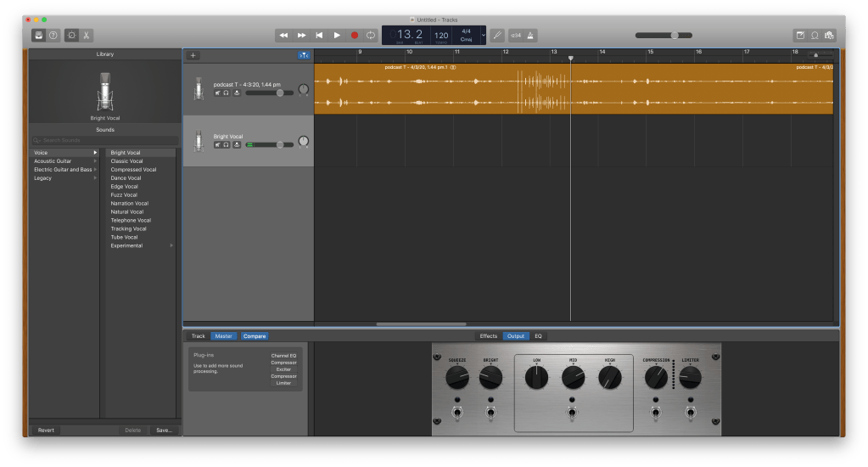Add a new track with the plus button
This screenshot has height=467, width=868.
(x=193, y=55)
